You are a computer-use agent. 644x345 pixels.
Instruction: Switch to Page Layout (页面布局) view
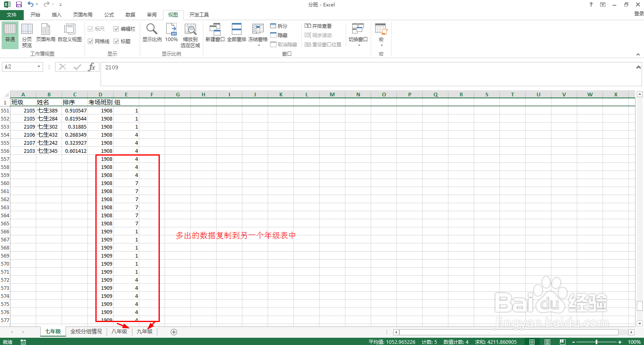45,33
